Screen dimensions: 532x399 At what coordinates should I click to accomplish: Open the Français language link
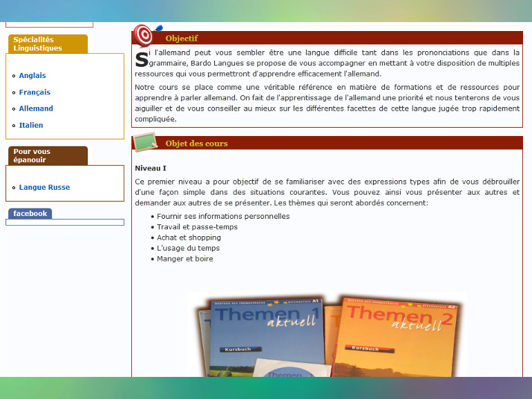pos(35,93)
